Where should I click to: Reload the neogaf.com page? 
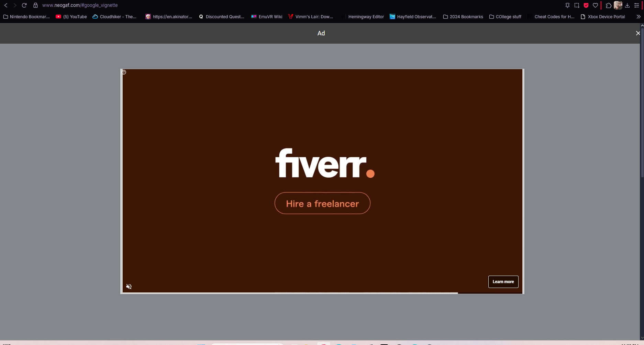pyautogui.click(x=24, y=5)
